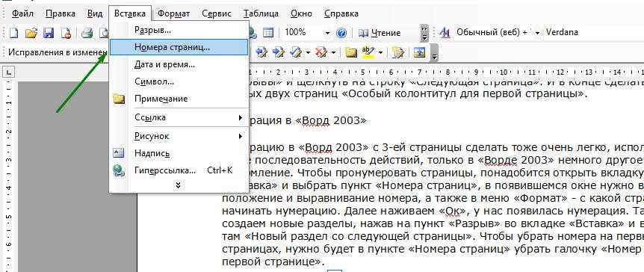Create a new blank document icon
The width and height of the screenshot is (644, 272).
point(14,33)
